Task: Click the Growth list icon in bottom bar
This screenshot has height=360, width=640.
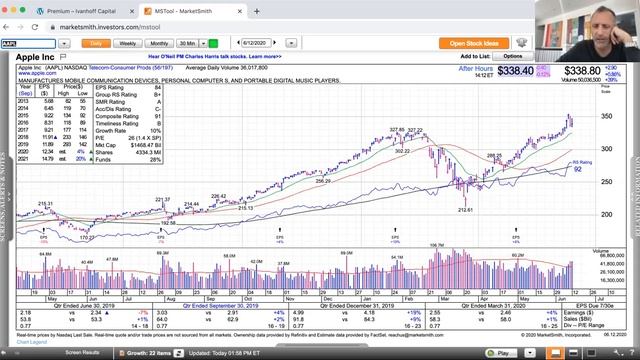Action: tap(122, 353)
